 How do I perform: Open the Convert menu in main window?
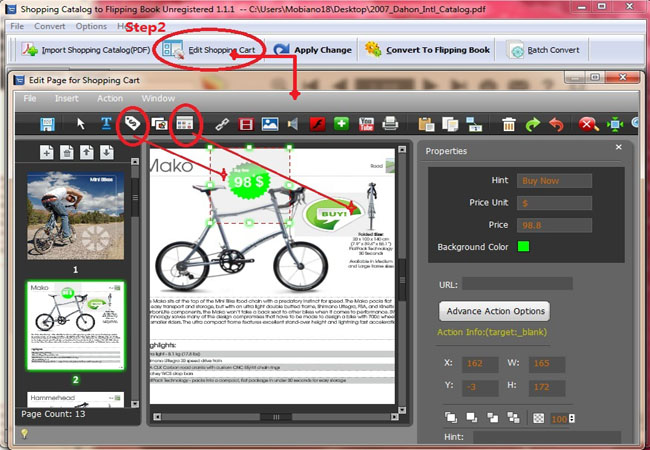(x=50, y=26)
